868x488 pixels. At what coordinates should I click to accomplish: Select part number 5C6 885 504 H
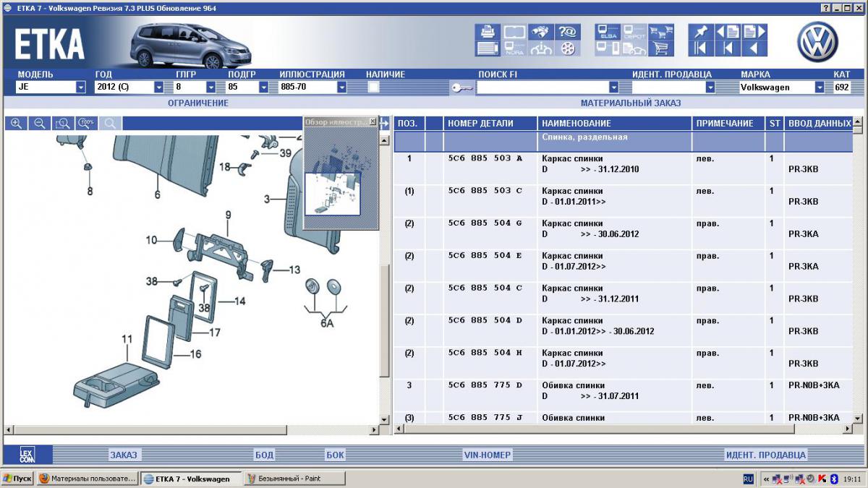click(485, 353)
